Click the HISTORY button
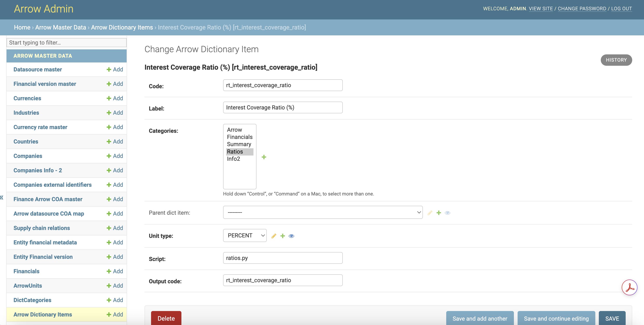 click(616, 60)
